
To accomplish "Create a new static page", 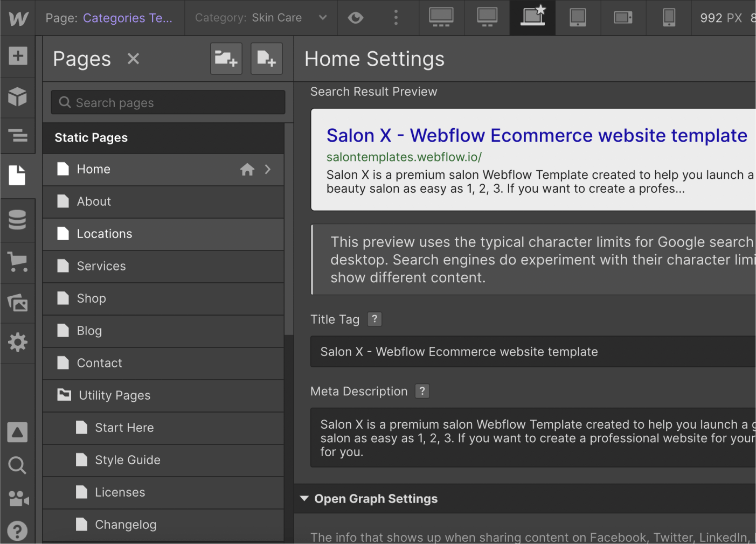I will click(x=266, y=58).
